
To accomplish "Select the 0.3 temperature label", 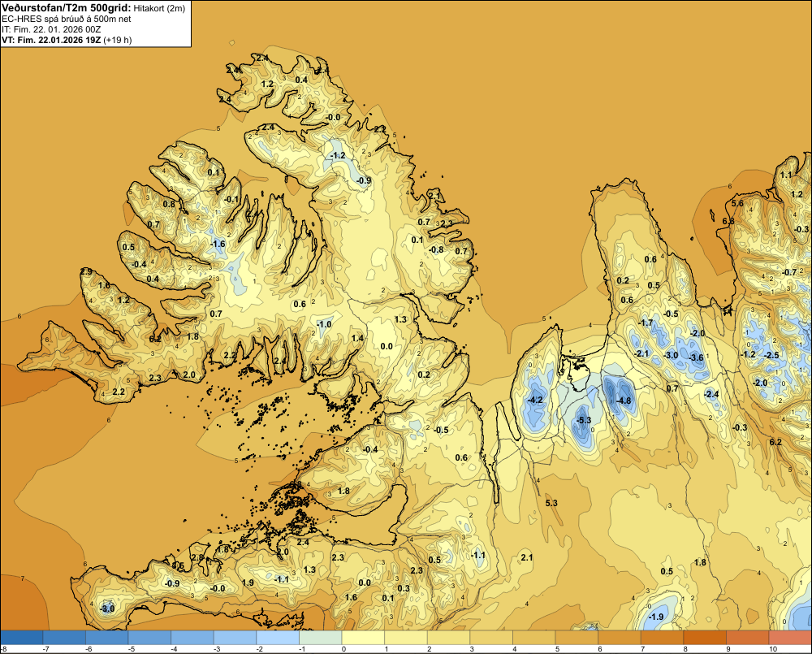I will pos(404,588).
